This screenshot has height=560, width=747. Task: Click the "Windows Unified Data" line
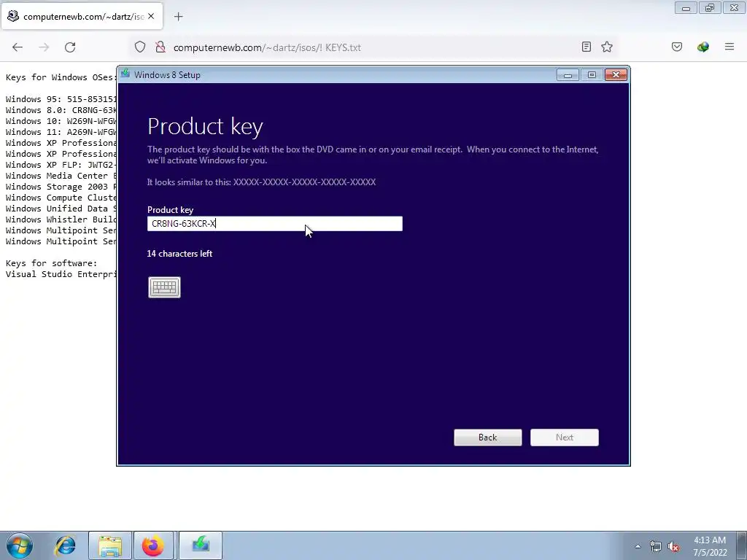coord(61,209)
